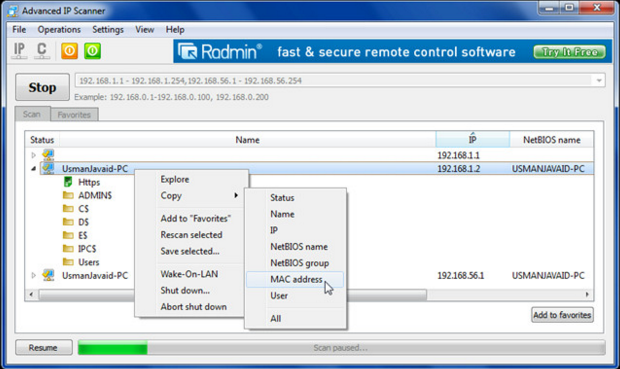Click the ADMIN$ share folder icon
620x369 pixels.
pyautogui.click(x=68, y=195)
